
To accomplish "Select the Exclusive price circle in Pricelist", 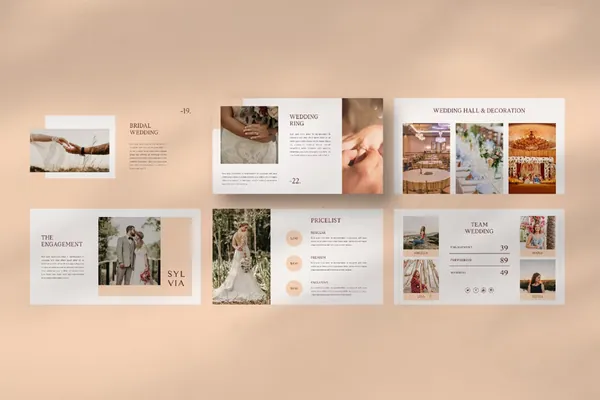I will pos(295,288).
